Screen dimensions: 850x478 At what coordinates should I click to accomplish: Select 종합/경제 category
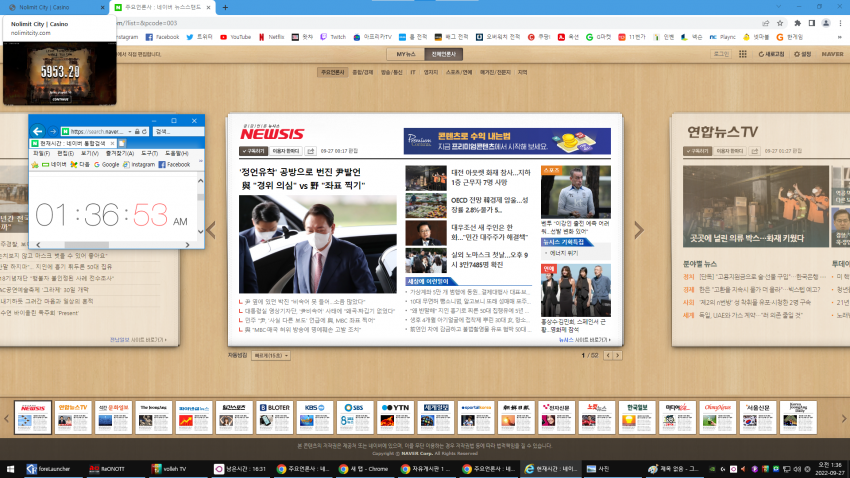point(363,72)
